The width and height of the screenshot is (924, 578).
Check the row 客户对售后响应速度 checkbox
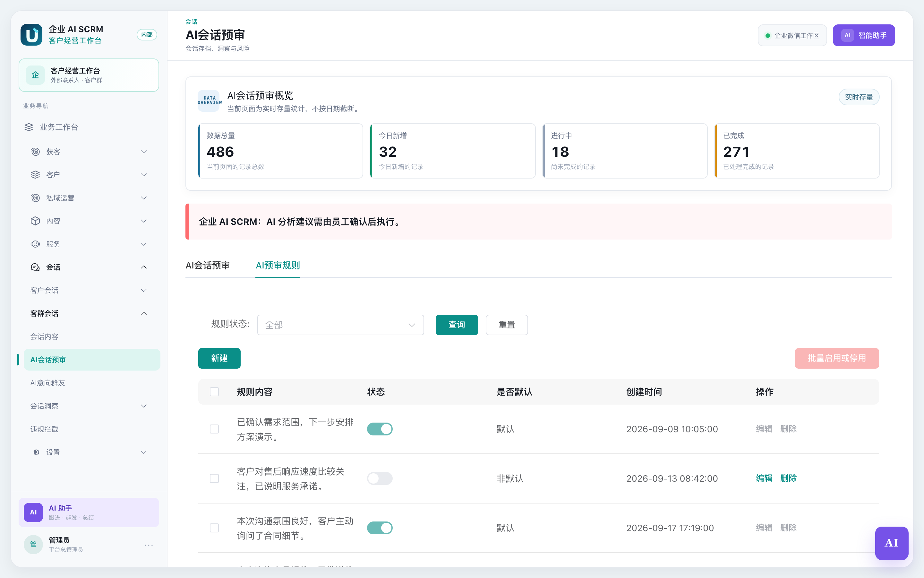tap(214, 478)
